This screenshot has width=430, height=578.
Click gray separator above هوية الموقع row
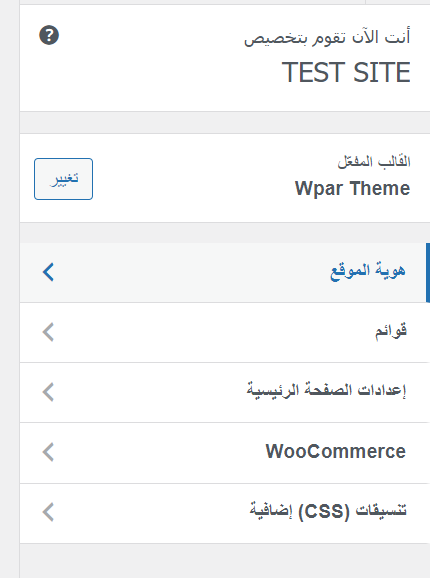[225, 233]
